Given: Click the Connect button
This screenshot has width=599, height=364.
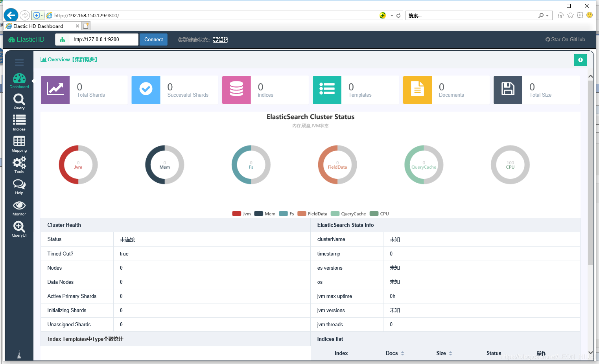Looking at the screenshot, I should coord(153,40).
